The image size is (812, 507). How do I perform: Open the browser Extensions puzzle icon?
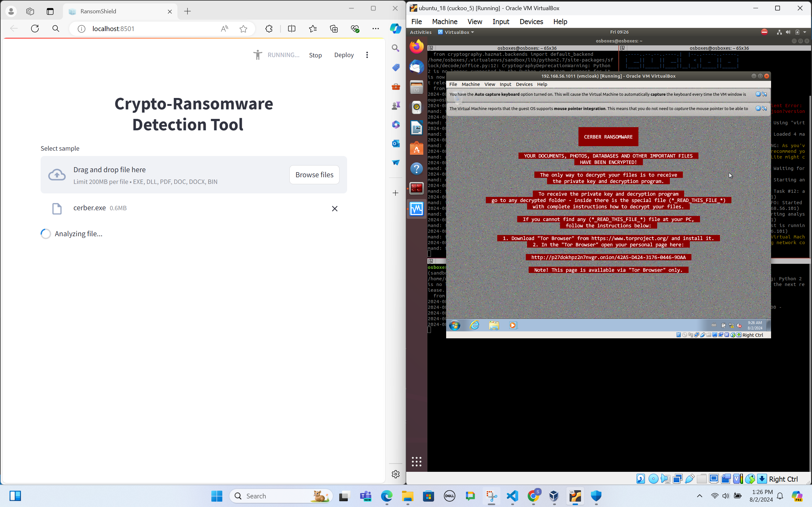(x=269, y=29)
